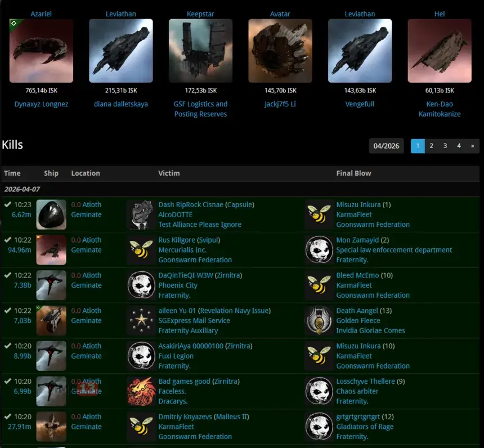The height and width of the screenshot is (448, 484).
Task: Click the Azariel ship thumbnail image
Action: coord(41,51)
